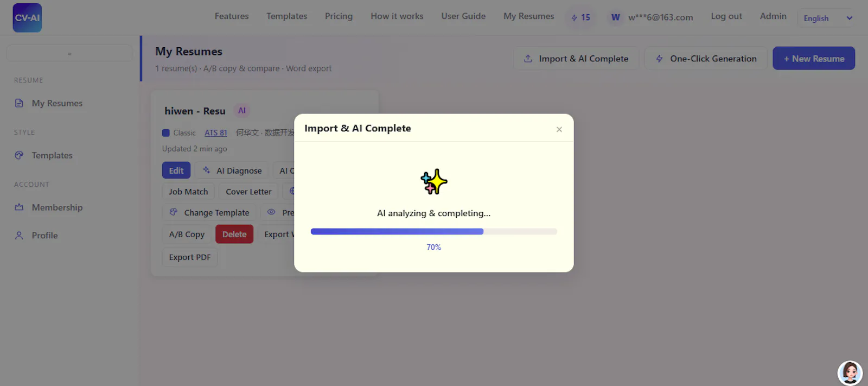
Task: Click the blue Classic template swatch
Action: (x=166, y=133)
